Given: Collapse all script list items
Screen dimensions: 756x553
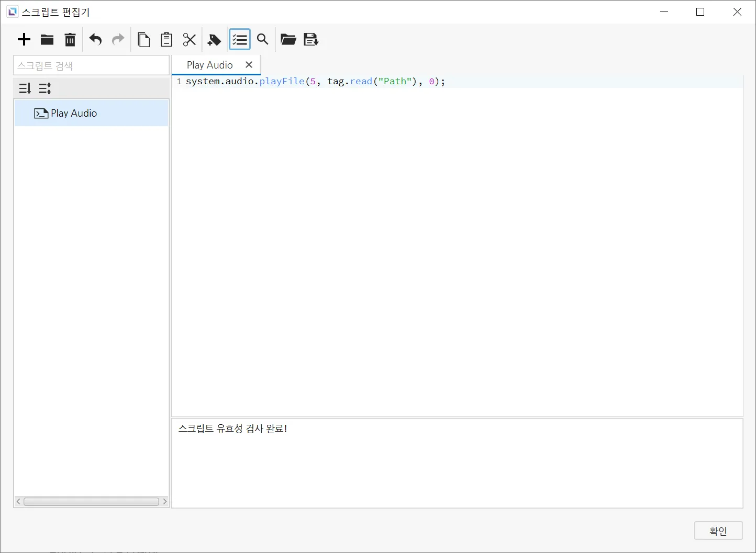Looking at the screenshot, I should point(45,88).
